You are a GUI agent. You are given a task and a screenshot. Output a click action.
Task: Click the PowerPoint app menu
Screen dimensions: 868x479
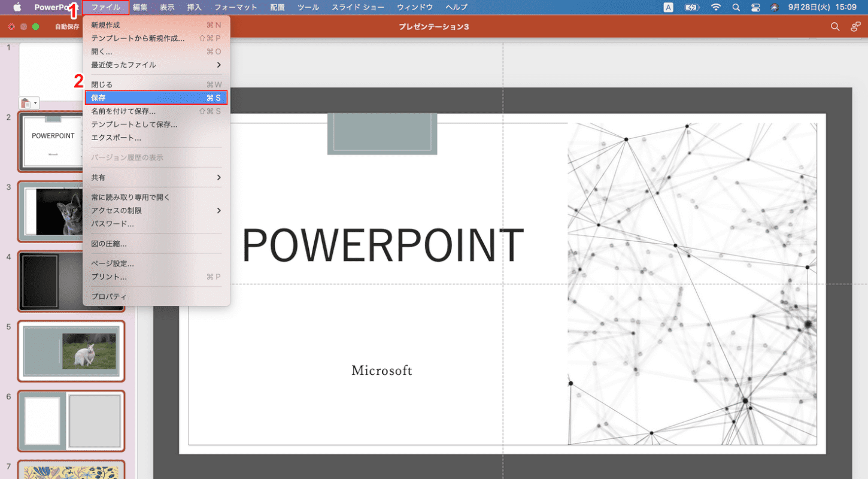pos(56,7)
